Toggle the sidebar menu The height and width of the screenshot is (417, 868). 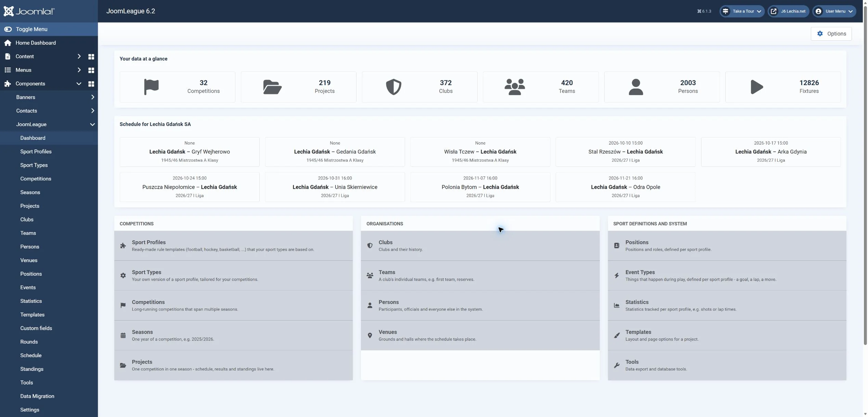click(49, 29)
